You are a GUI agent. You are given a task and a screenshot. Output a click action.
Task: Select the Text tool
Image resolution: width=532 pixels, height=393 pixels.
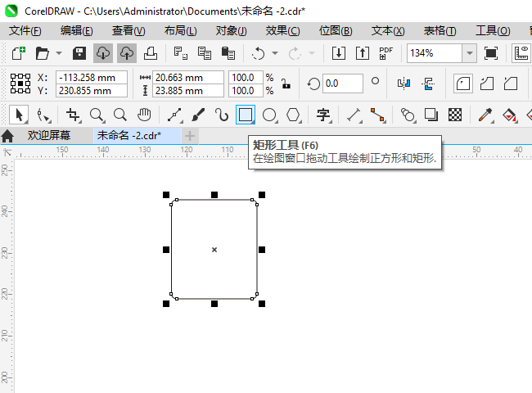click(323, 115)
